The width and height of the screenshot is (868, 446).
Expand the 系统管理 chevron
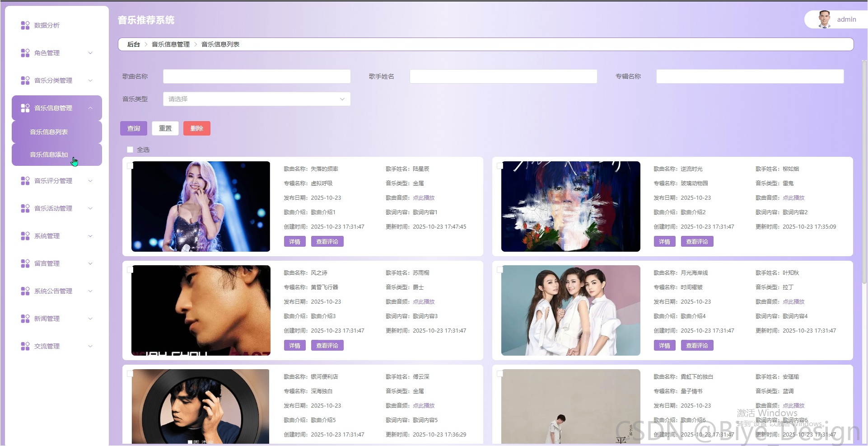[90, 236]
